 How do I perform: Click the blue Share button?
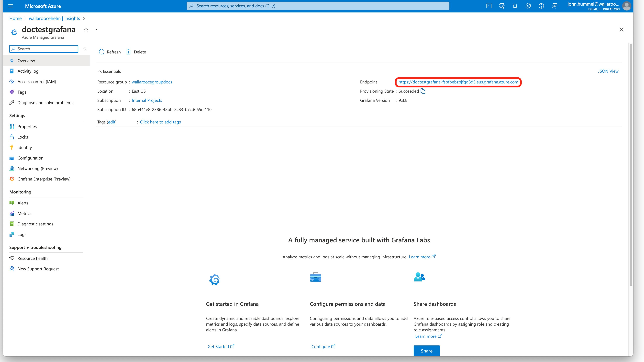426,351
